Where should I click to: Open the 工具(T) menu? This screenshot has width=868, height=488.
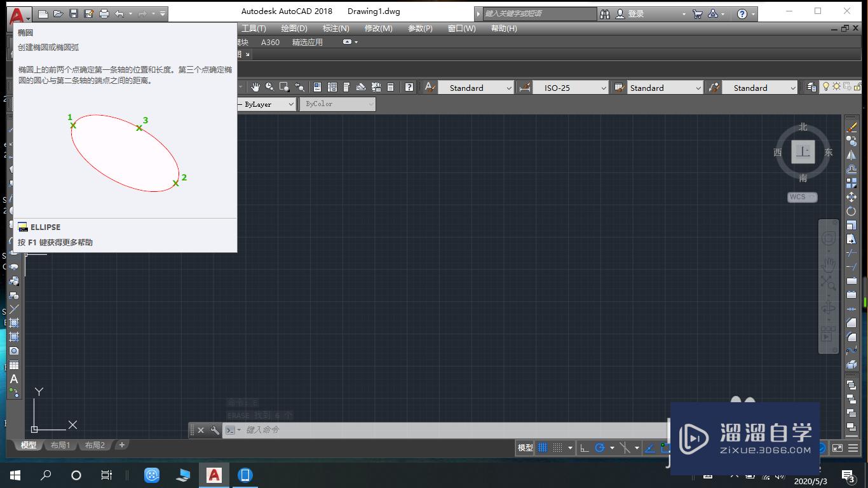point(254,28)
